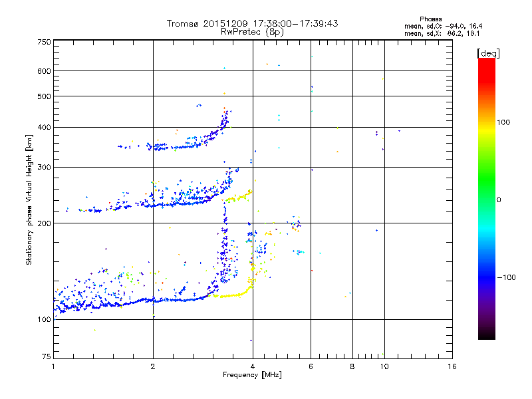Click the x-axis tick label "16"
The height and width of the screenshot is (399, 532).
(452, 366)
